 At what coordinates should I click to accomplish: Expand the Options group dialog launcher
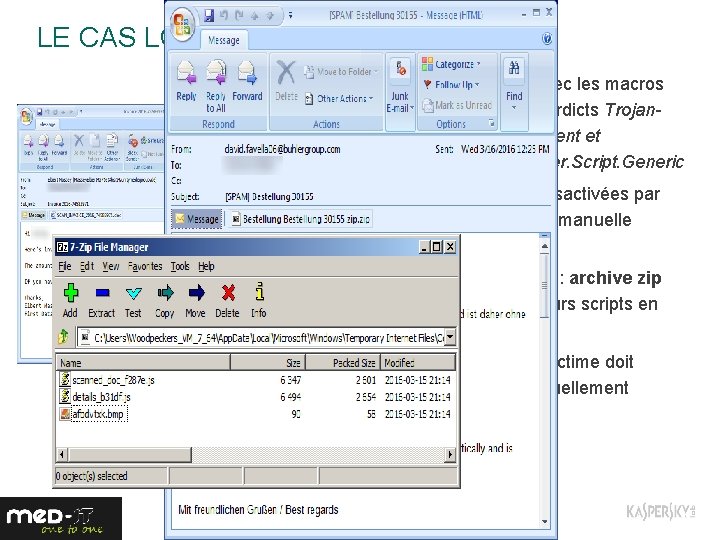pos(491,123)
